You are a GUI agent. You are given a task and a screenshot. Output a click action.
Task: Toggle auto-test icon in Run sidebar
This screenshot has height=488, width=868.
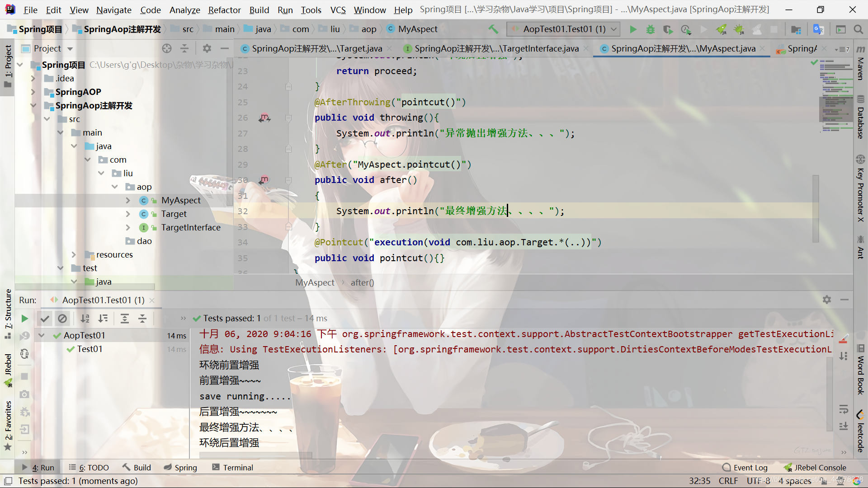pos(25,353)
